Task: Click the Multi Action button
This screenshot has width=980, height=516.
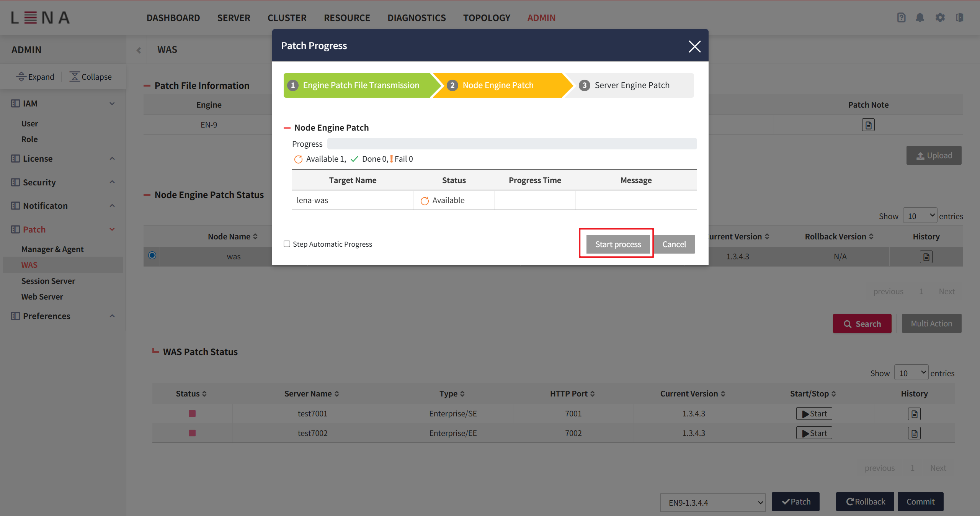Action: [x=931, y=324]
